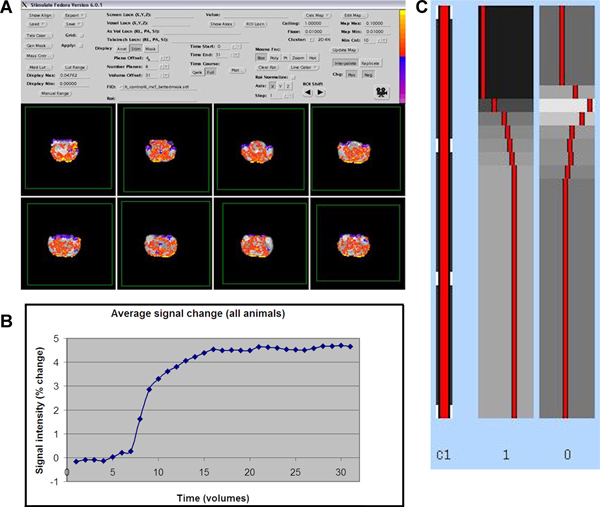Open the Calc Map dropdown
This screenshot has width=600, height=507.
pyautogui.click(x=311, y=17)
